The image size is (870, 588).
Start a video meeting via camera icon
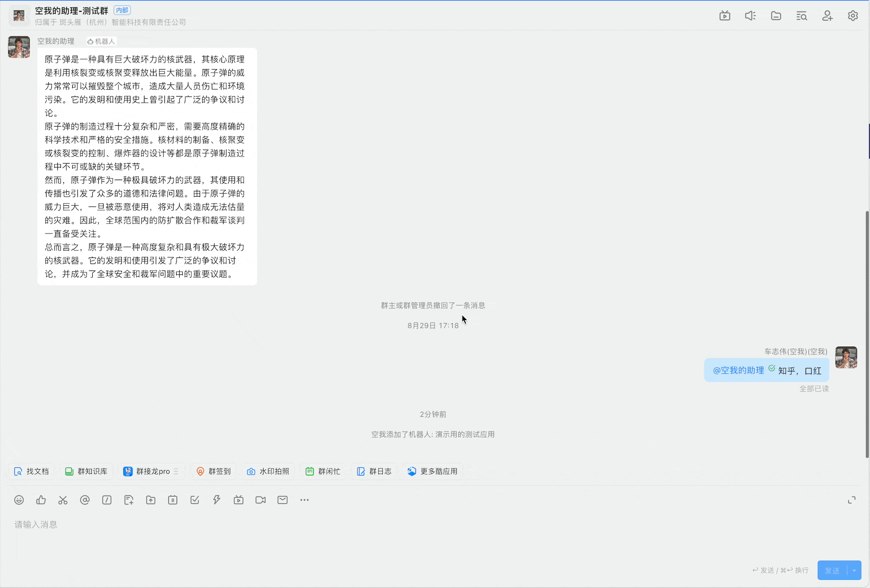[261, 500]
